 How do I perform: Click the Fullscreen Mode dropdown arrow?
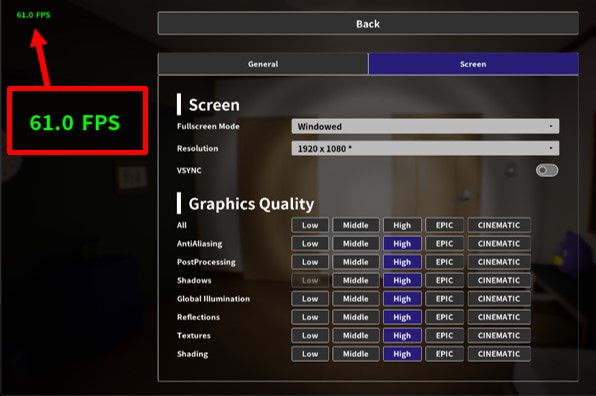[551, 126]
